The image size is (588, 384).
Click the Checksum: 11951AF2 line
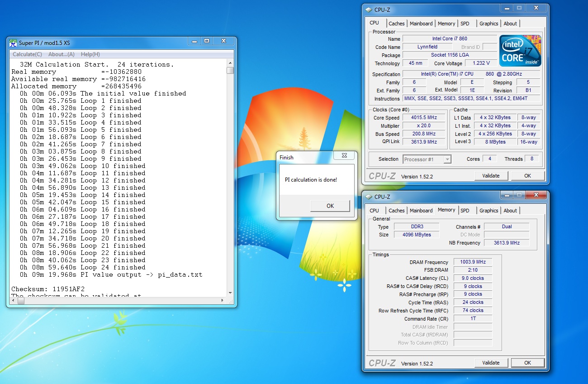point(48,289)
